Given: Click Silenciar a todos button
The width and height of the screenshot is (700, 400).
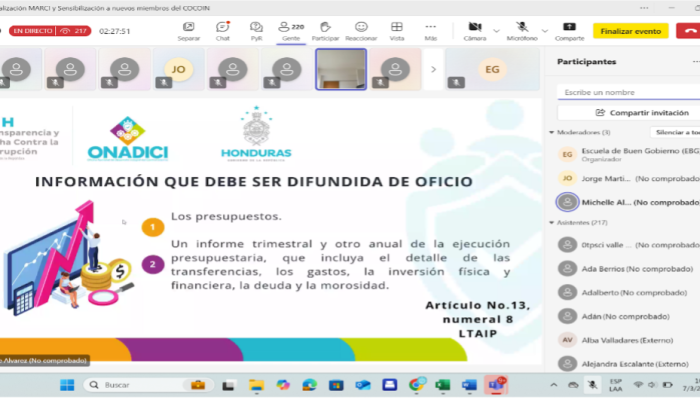Looking at the screenshot, I should 675,132.
